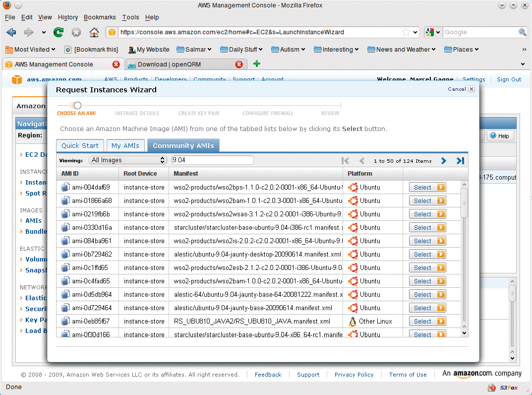Click the Settings link at top right

[473, 79]
